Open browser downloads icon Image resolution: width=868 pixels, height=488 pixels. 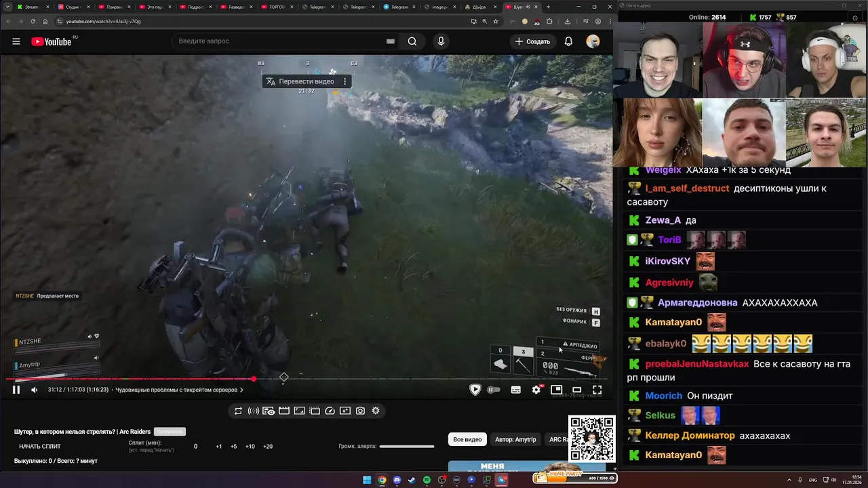[x=568, y=21]
